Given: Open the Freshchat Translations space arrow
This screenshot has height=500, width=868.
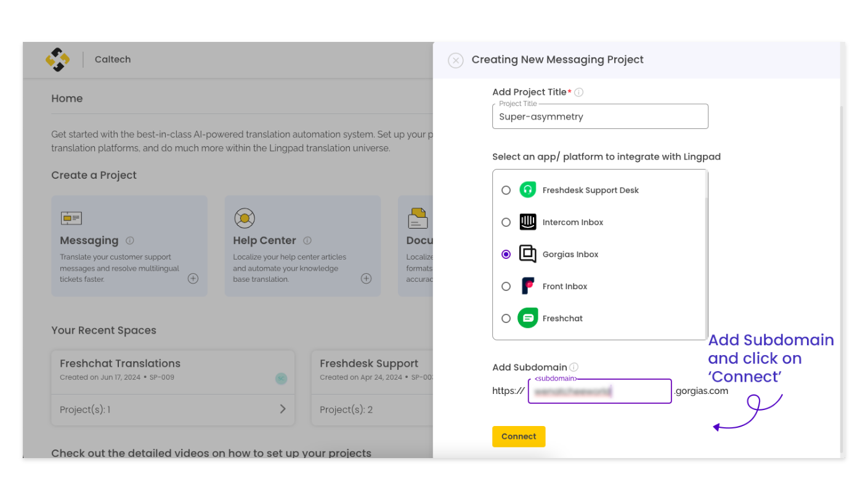Looking at the screenshot, I should (x=283, y=409).
